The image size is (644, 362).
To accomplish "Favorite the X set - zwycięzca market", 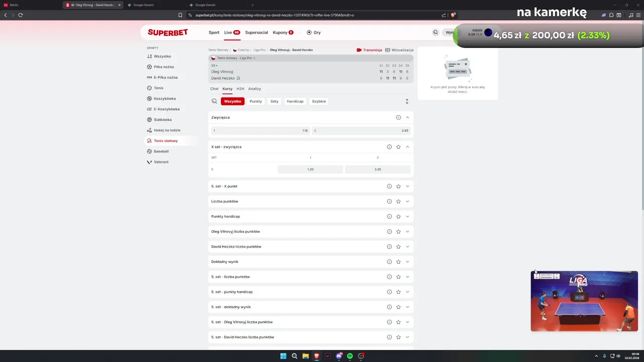I will 398,147.
